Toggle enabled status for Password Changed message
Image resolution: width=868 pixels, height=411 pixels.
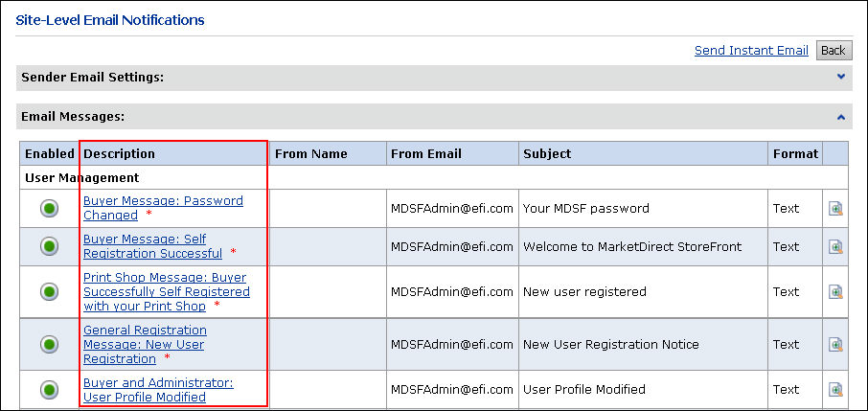pyautogui.click(x=49, y=209)
